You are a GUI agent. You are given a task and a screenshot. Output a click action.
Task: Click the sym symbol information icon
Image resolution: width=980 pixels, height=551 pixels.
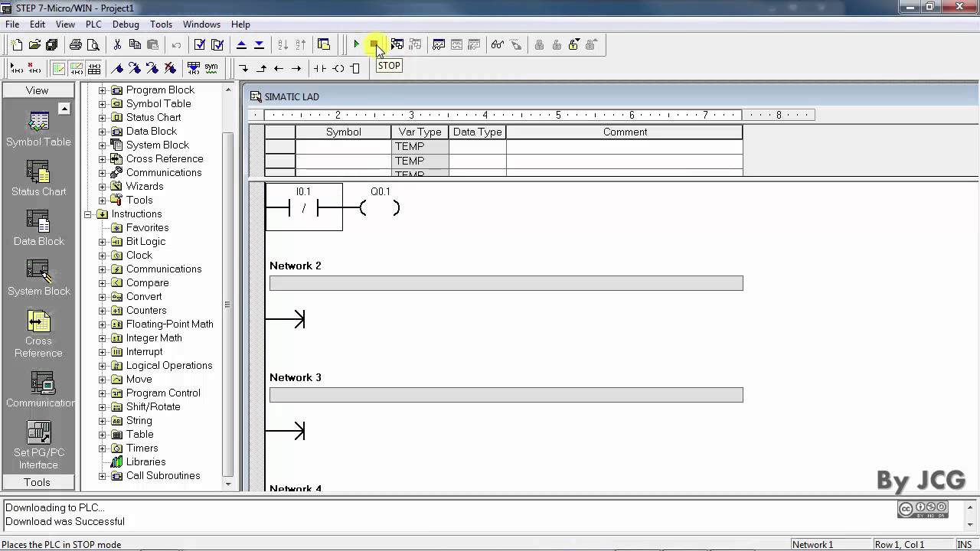(211, 68)
